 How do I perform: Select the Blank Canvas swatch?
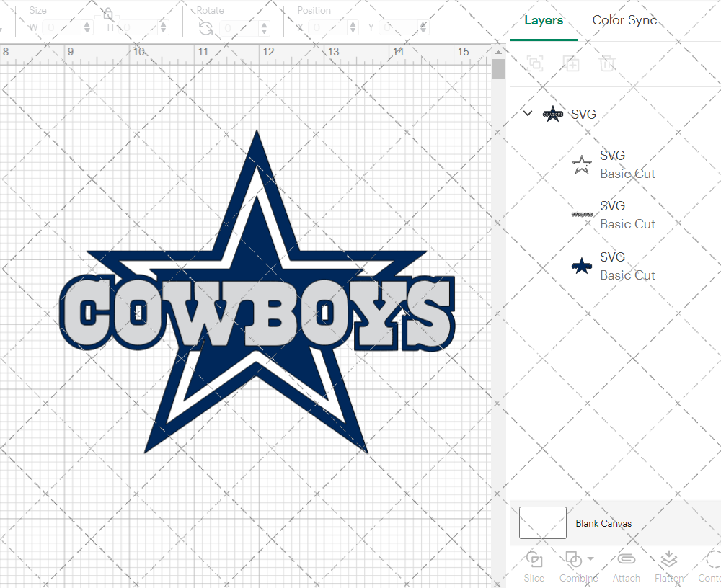[543, 522]
